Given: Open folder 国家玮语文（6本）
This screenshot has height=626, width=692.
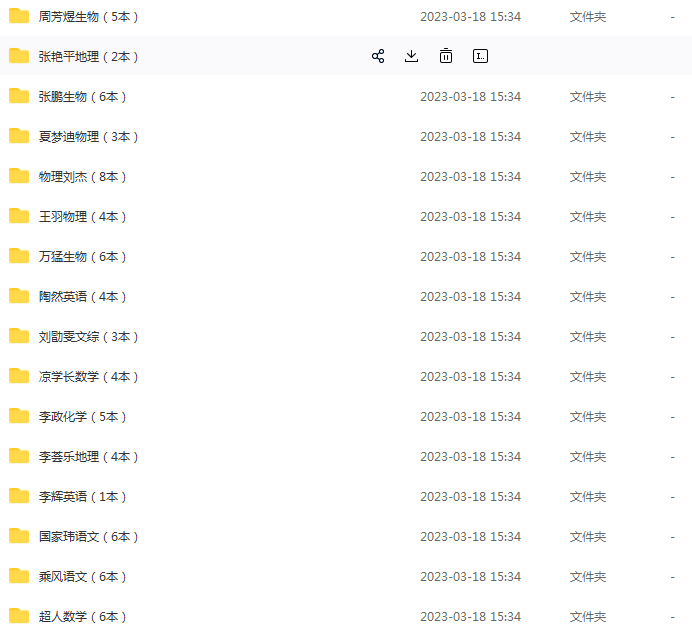Looking at the screenshot, I should (x=89, y=537).
